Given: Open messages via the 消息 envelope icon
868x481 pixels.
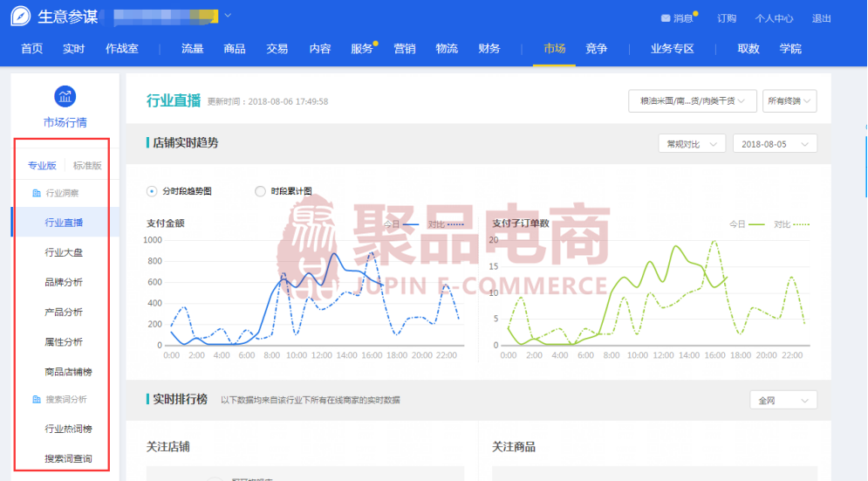Looking at the screenshot, I should point(666,18).
